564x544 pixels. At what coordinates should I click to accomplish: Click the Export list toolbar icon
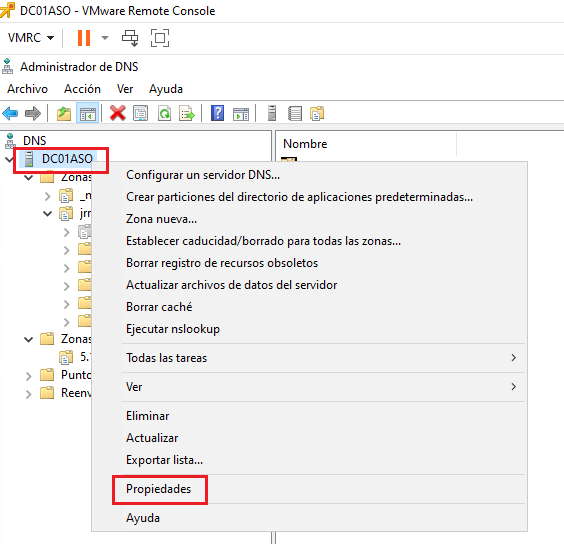187,113
